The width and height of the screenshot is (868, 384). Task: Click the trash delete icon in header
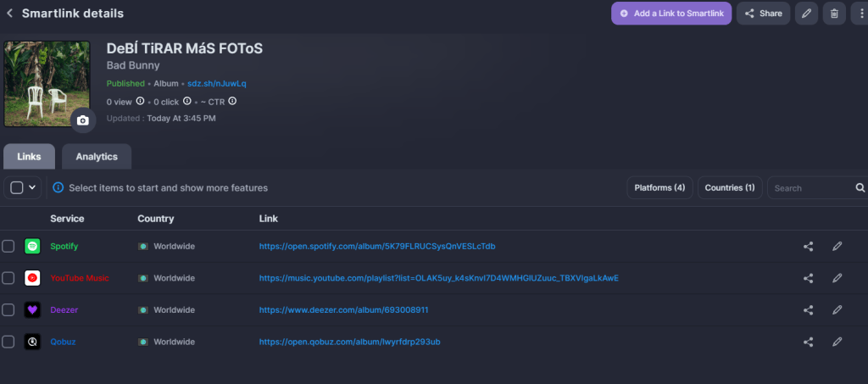click(834, 14)
